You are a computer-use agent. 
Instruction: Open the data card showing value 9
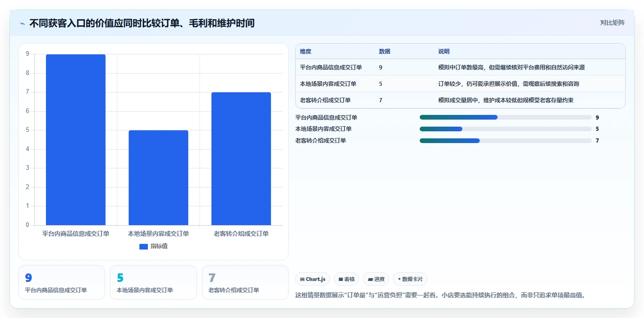[61, 282]
